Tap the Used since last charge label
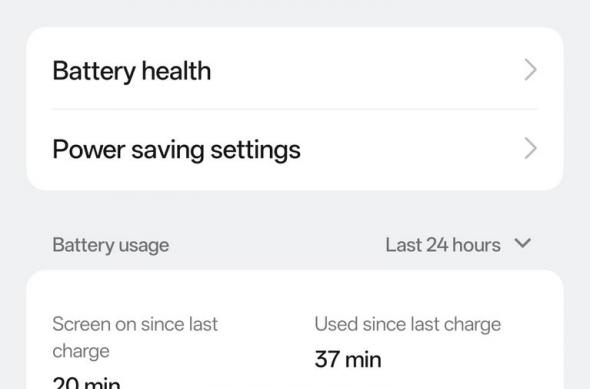This screenshot has width=590, height=389. [408, 324]
